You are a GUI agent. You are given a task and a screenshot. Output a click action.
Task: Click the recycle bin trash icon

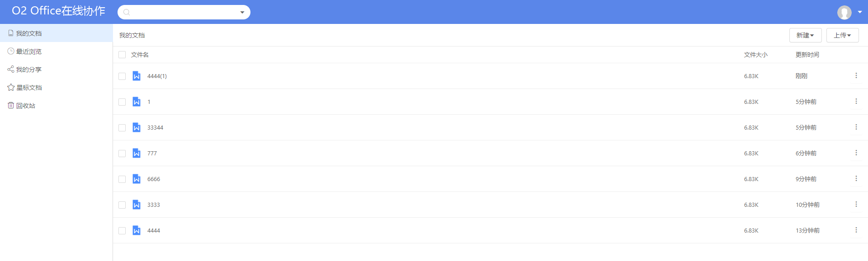(x=11, y=105)
